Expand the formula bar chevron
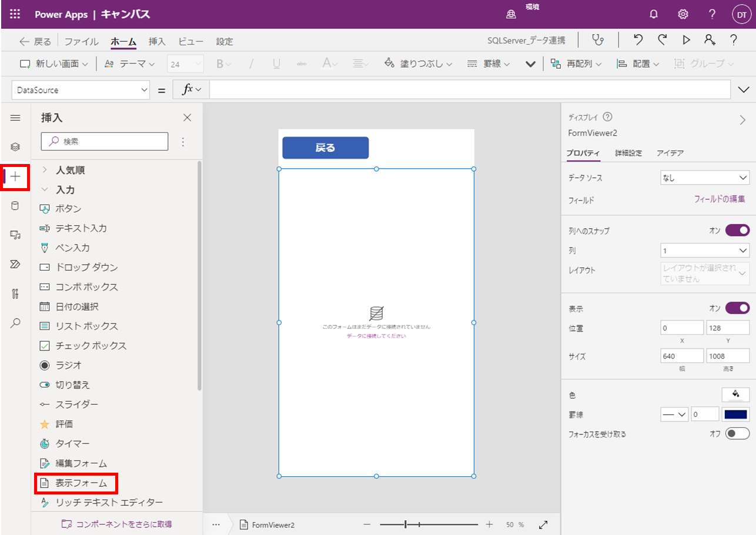 point(743,90)
